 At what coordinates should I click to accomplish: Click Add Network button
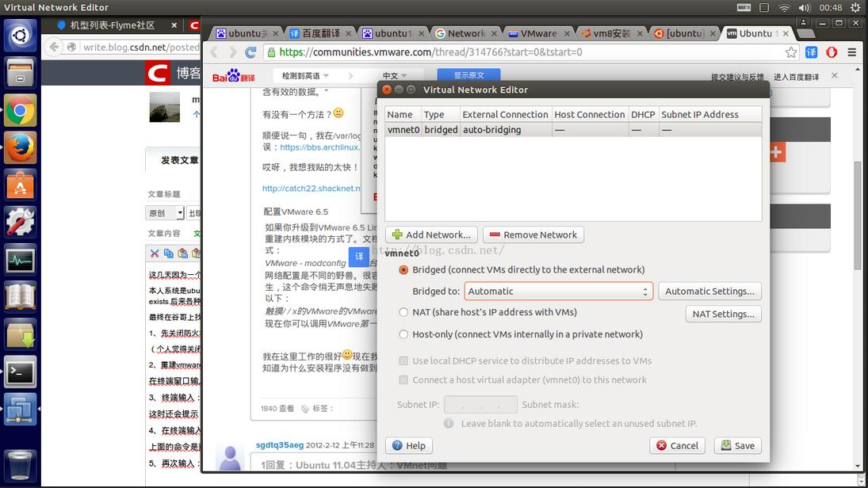click(x=431, y=234)
